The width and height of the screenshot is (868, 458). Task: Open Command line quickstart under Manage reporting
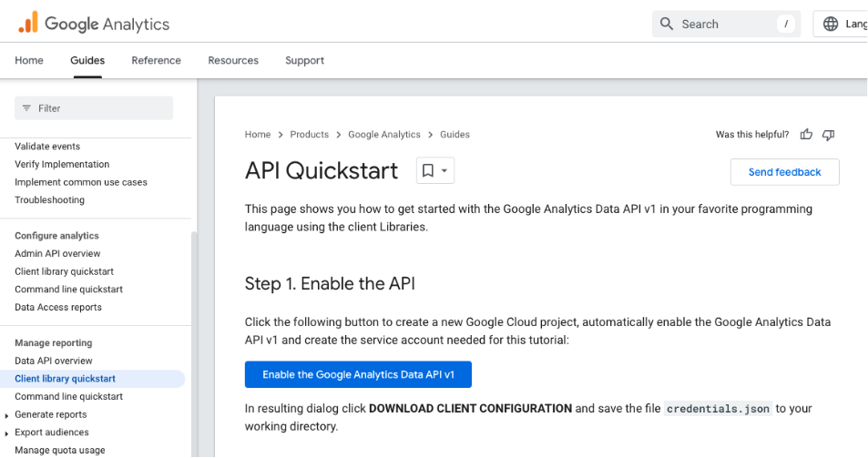(x=68, y=397)
